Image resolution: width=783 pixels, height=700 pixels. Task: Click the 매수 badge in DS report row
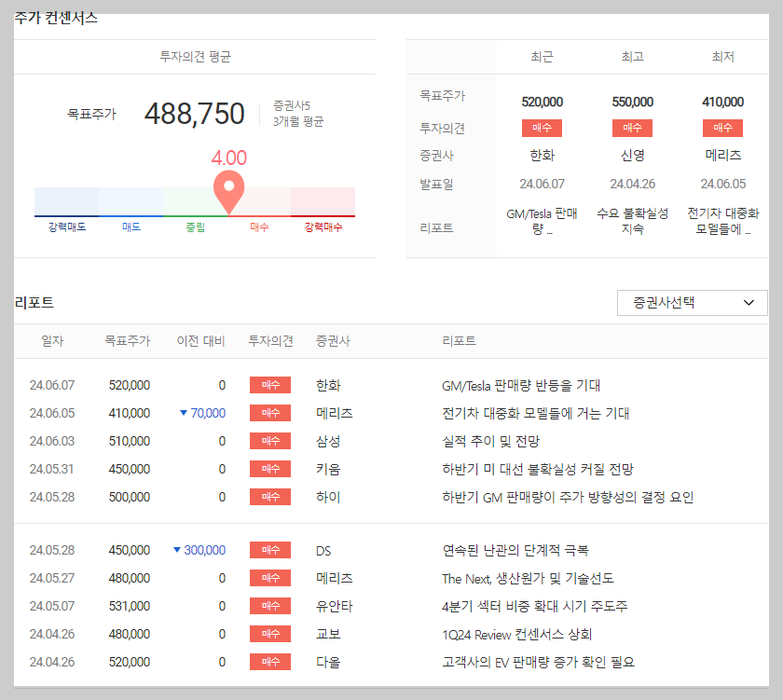click(270, 550)
